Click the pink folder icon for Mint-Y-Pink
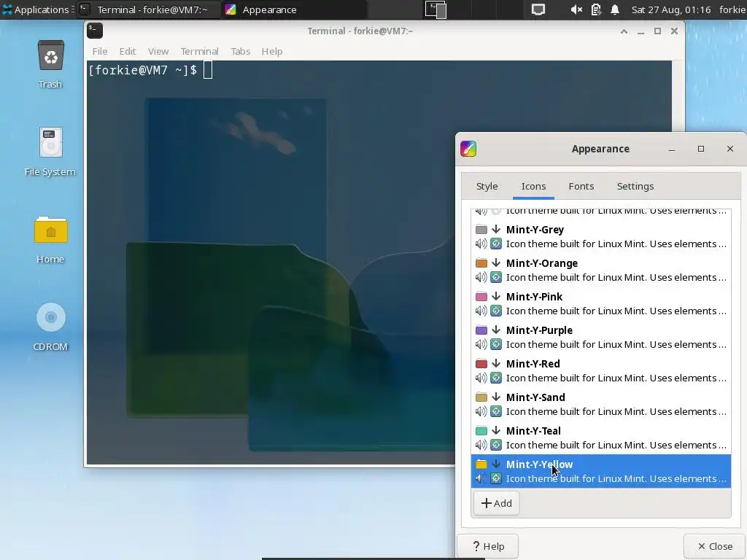This screenshot has height=560, width=747. pyautogui.click(x=481, y=297)
